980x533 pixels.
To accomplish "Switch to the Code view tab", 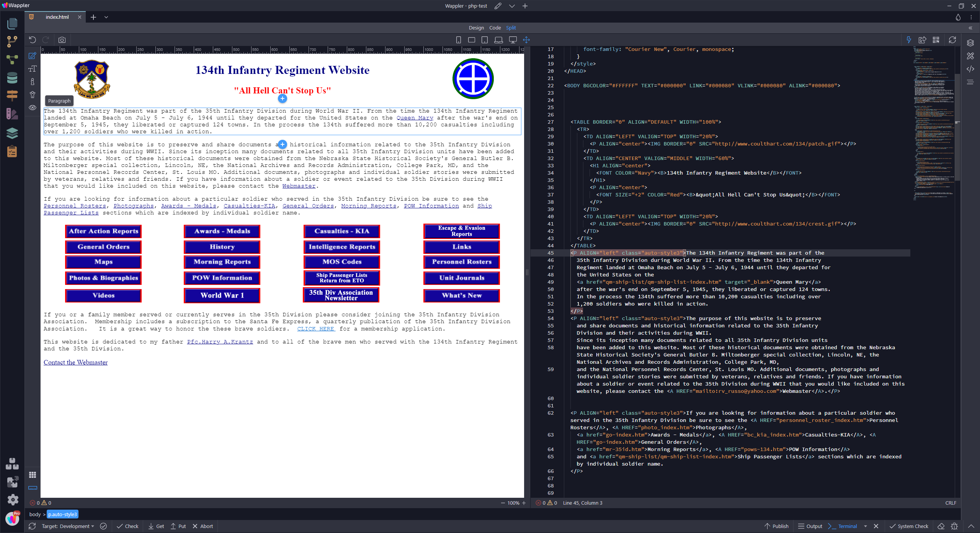I will pos(495,28).
